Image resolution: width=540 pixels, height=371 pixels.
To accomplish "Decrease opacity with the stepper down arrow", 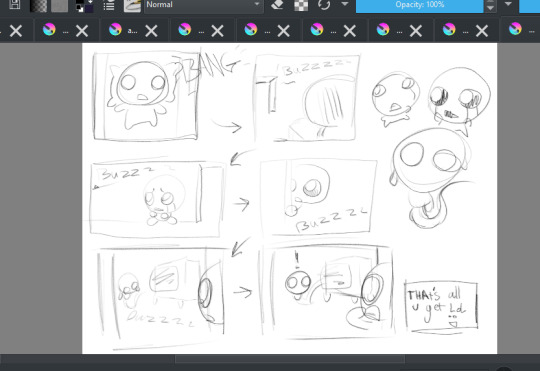I will click(490, 8).
